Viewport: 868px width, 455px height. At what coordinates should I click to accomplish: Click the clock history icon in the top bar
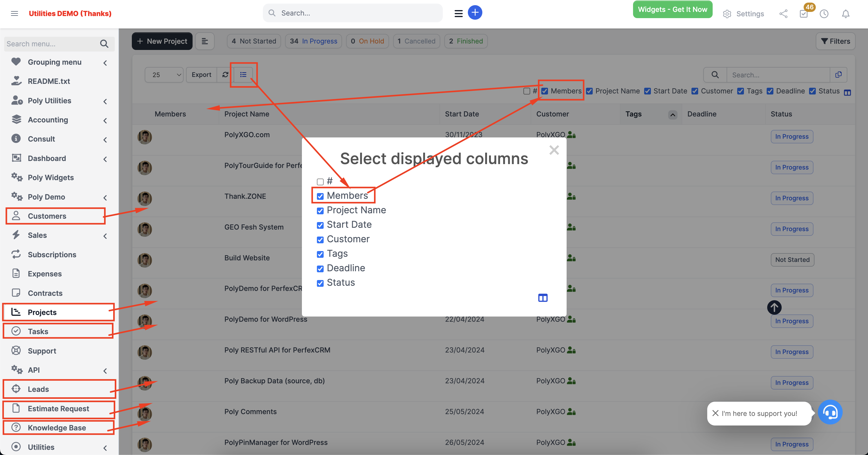824,14
